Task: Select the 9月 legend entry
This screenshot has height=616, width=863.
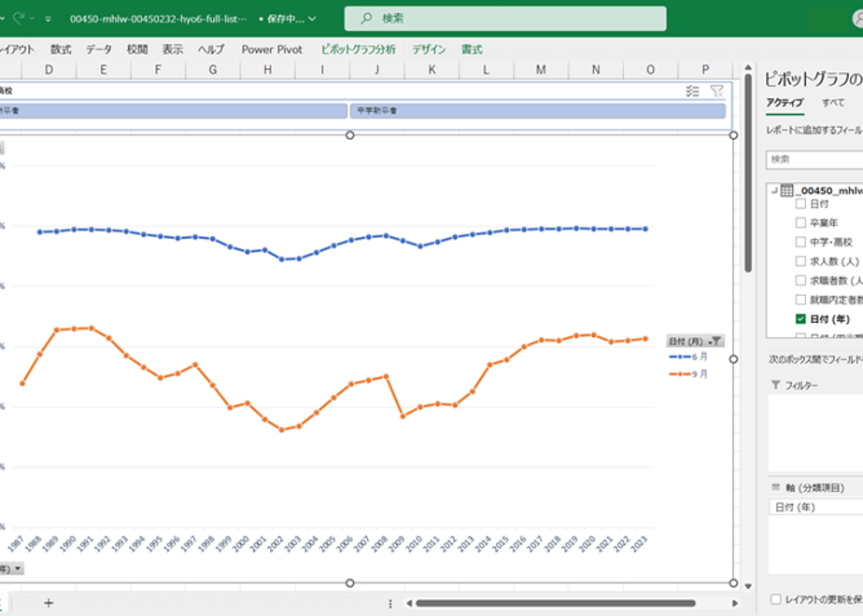Action: tap(688, 374)
